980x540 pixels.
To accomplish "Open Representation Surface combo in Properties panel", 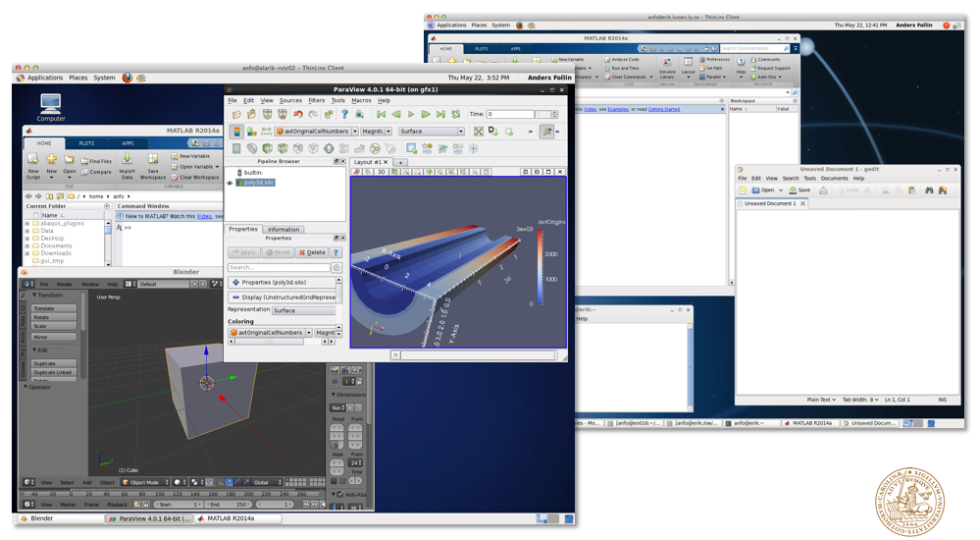I will [304, 310].
